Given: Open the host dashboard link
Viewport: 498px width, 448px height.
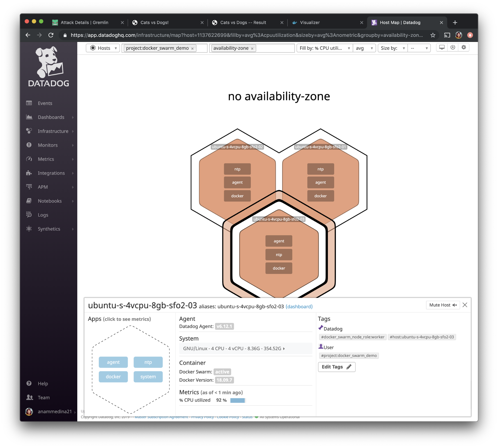Looking at the screenshot, I should tap(299, 306).
